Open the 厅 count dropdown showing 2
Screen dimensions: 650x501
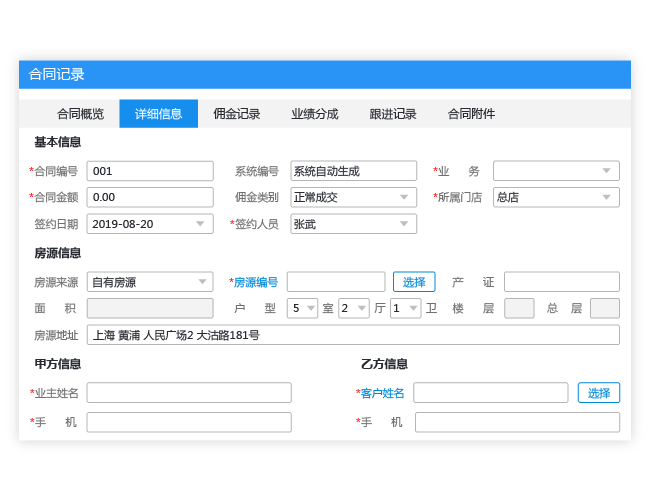354,308
